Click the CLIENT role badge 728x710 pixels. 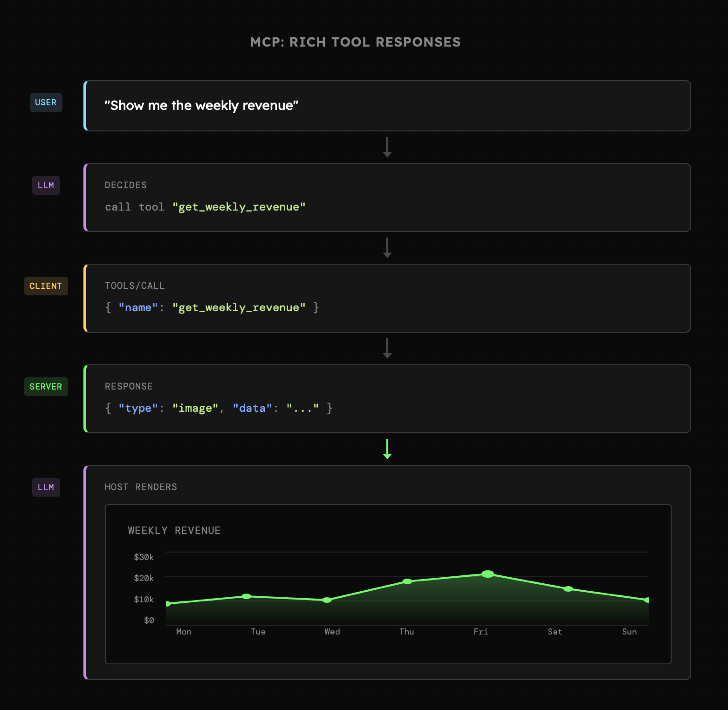coord(46,286)
